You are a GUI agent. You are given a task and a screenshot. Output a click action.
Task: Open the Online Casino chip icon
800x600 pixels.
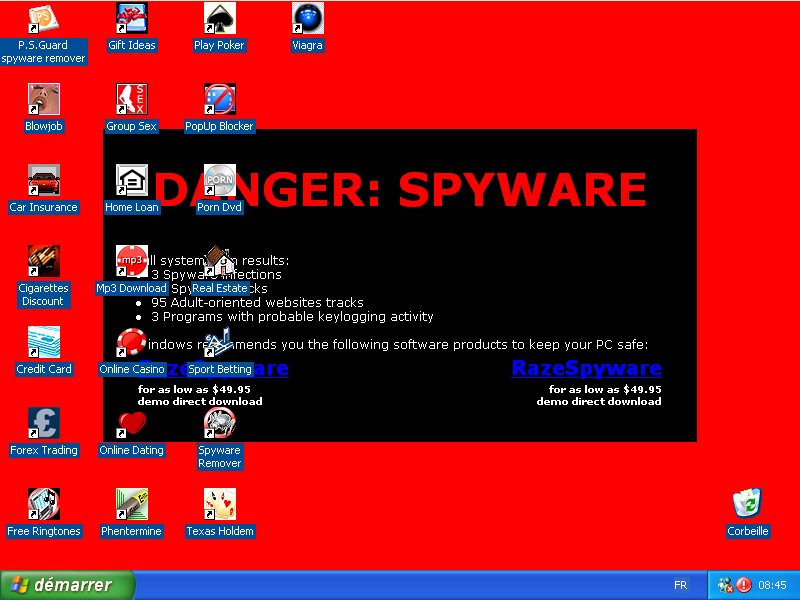(132, 342)
